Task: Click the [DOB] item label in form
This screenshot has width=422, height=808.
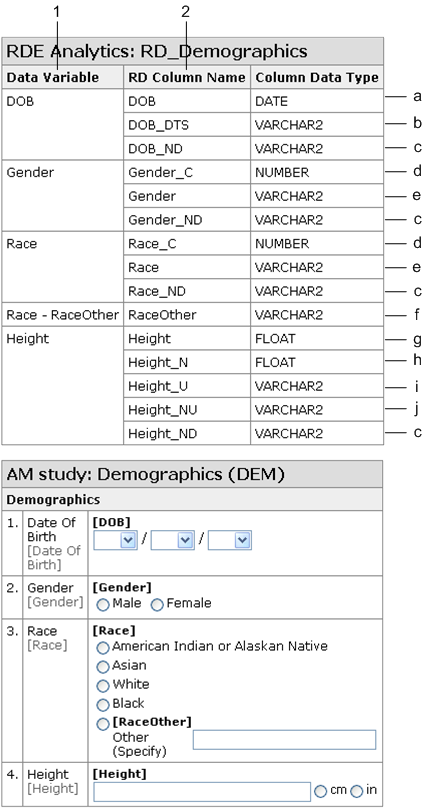Action: 112,521
